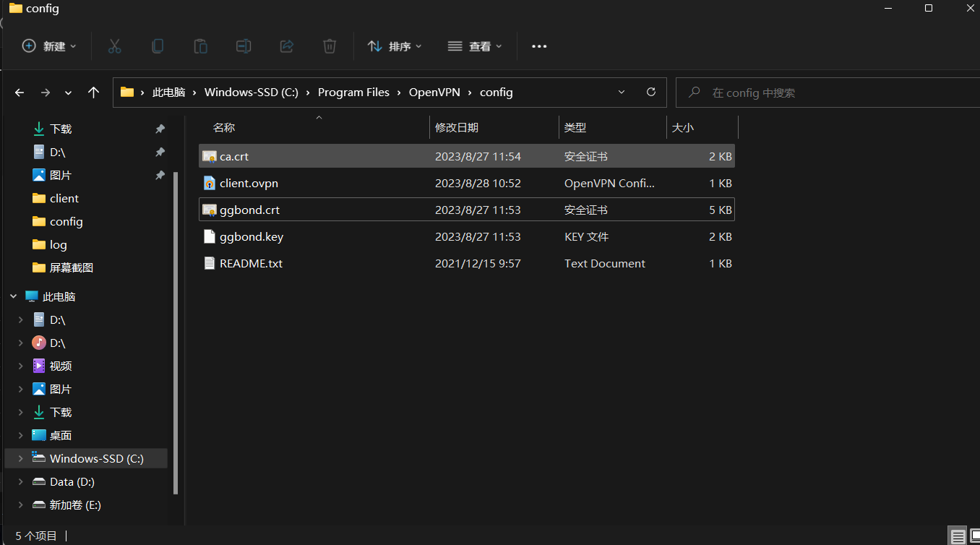Expand the 视频 folder in sidebar
980x545 pixels.
pos(21,366)
